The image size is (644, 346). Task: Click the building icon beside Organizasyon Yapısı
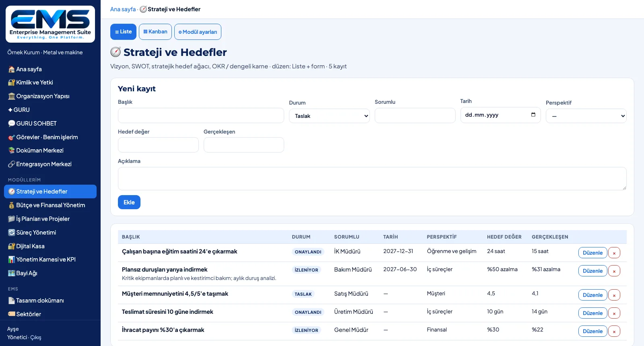pyautogui.click(x=12, y=96)
